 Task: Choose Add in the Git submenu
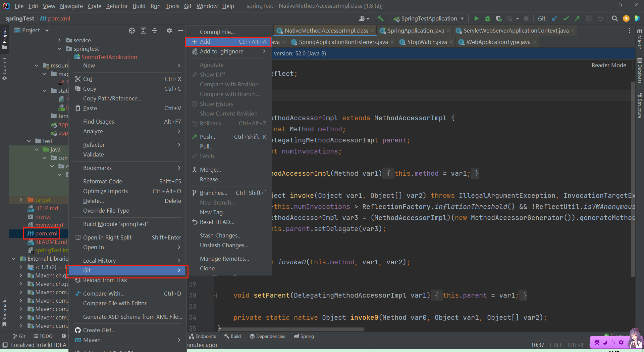point(228,42)
